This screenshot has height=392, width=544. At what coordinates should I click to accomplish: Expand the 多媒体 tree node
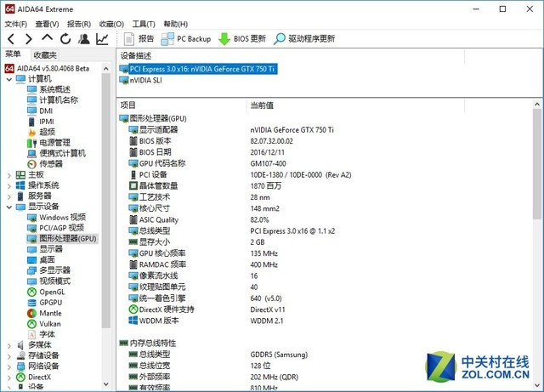tap(9, 345)
